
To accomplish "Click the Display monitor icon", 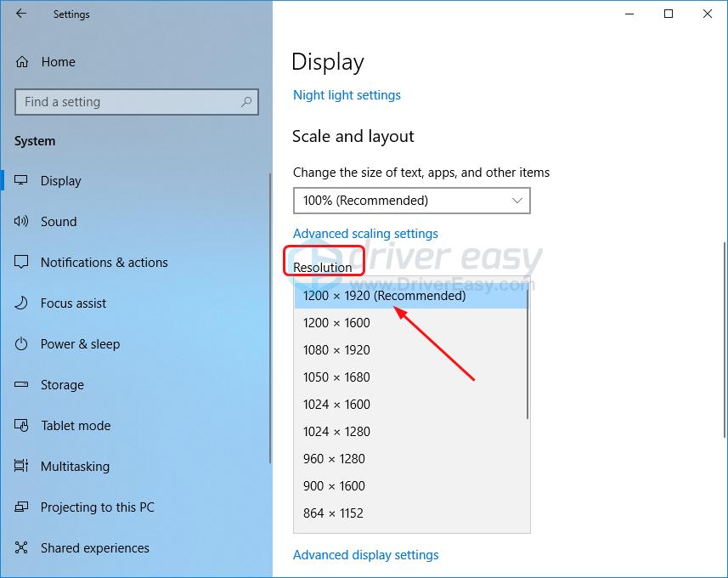I will 22,181.
